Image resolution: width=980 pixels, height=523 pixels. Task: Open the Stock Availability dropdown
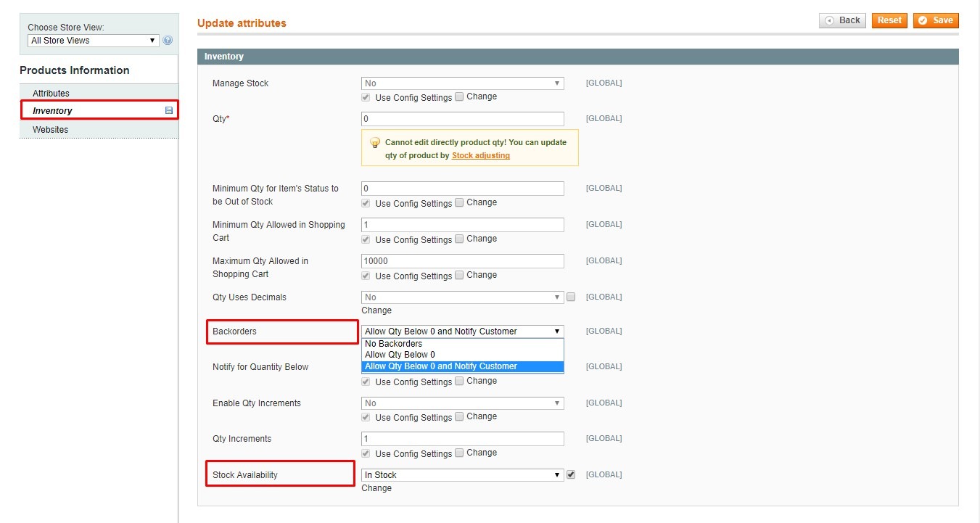[x=463, y=475]
